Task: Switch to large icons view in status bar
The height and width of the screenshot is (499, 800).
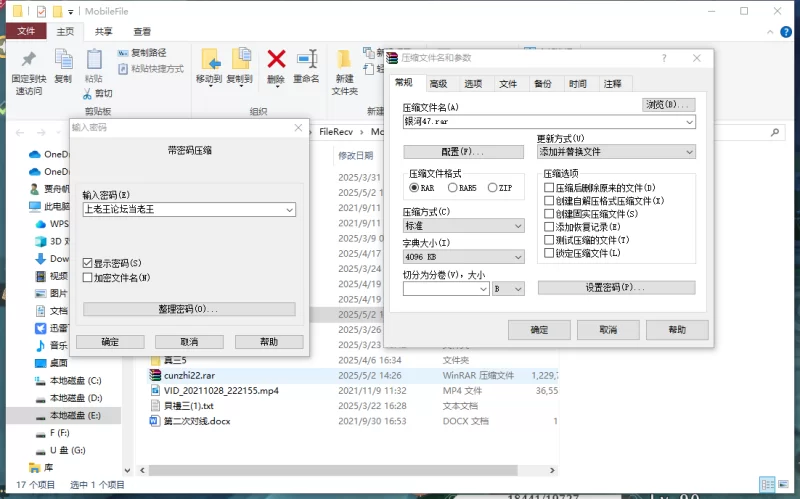Action: click(783, 484)
